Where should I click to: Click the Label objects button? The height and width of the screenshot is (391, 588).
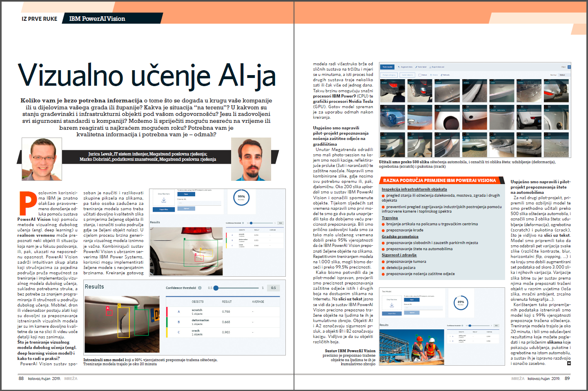(407, 75)
